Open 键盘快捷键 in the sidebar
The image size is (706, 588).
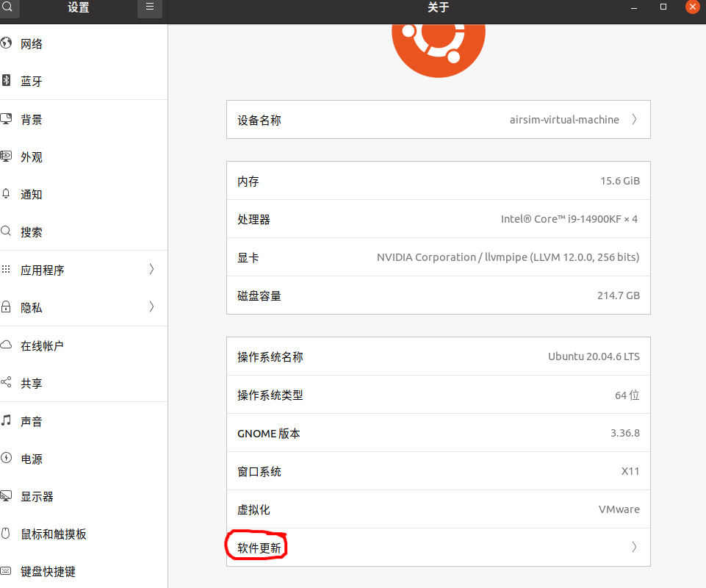point(84,571)
